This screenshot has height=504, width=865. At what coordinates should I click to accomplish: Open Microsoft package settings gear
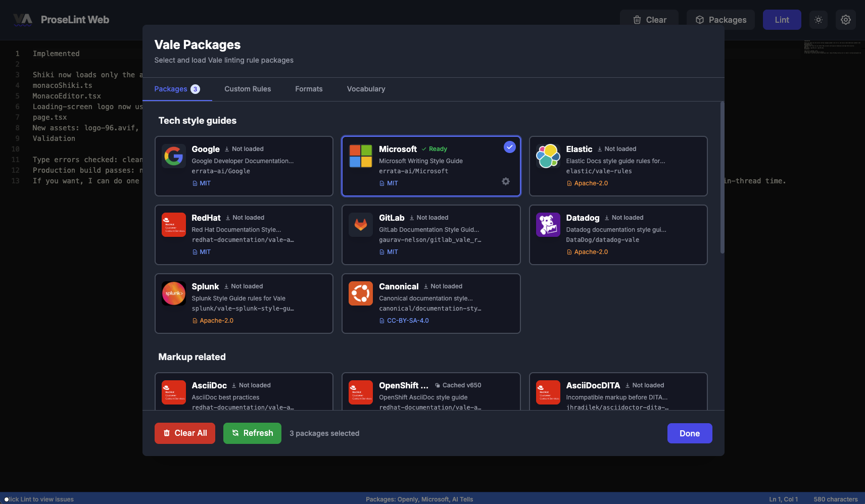pos(505,181)
